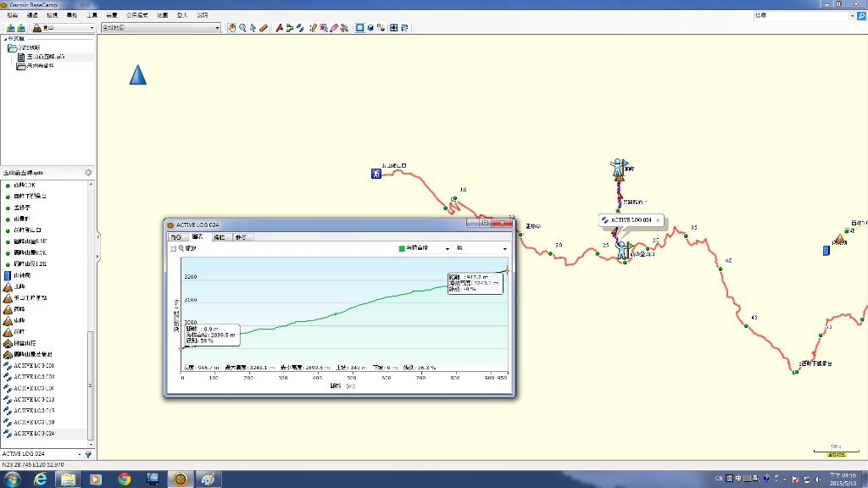Open the 編輯 menu
The width and height of the screenshot is (868, 488).
click(32, 15)
